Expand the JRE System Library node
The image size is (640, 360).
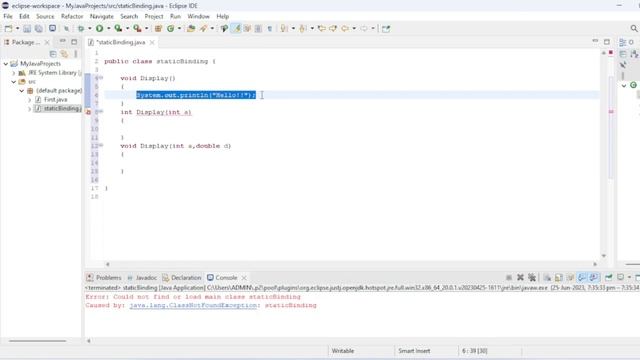coord(14,73)
